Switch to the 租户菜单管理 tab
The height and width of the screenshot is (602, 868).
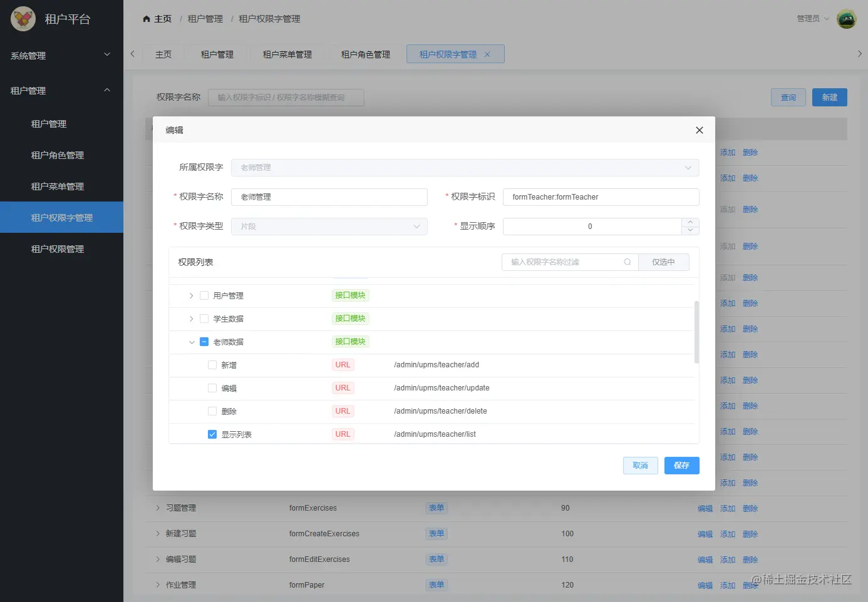287,54
